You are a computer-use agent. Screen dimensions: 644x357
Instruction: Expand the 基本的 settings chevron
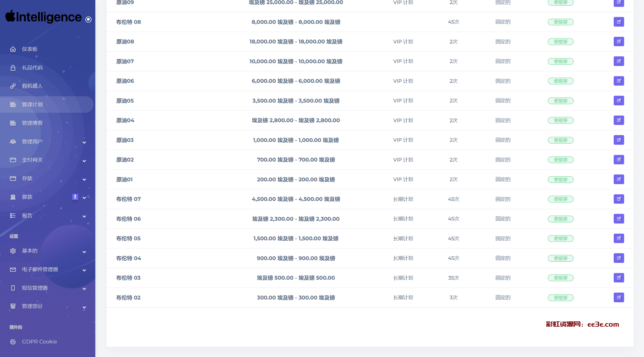pos(84,252)
